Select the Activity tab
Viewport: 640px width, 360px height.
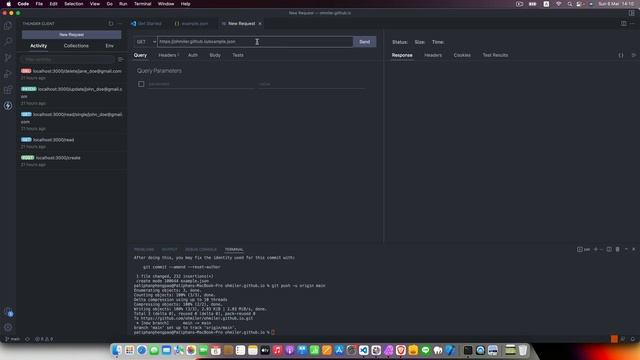click(38, 46)
